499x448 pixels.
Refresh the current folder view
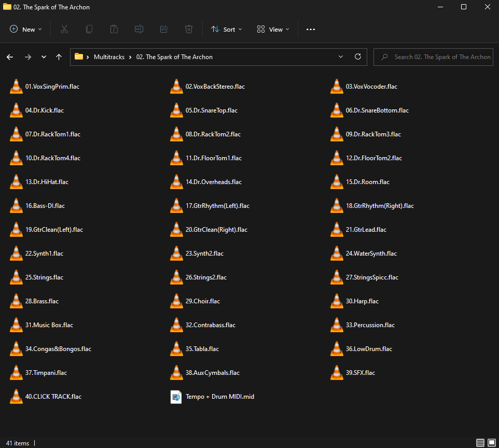point(357,57)
